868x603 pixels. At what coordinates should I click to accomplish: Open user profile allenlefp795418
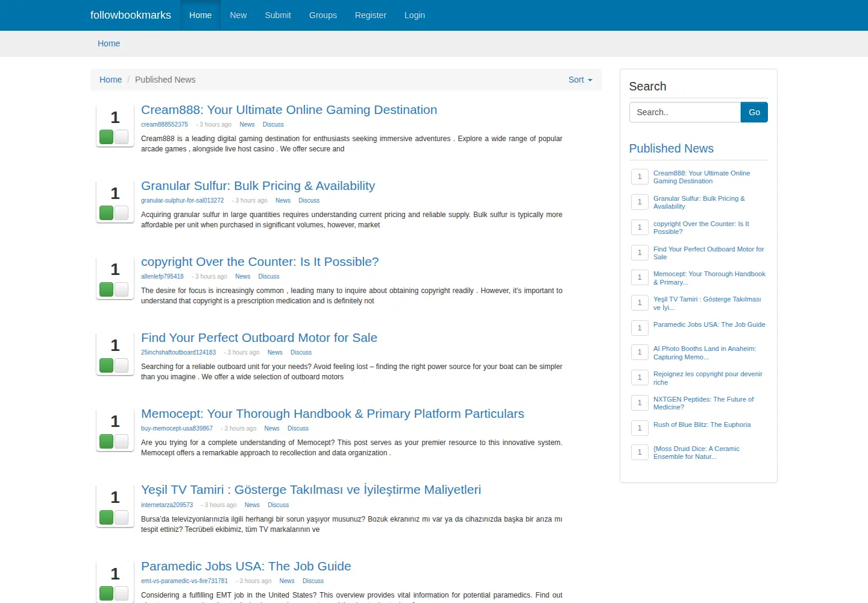[x=162, y=276]
